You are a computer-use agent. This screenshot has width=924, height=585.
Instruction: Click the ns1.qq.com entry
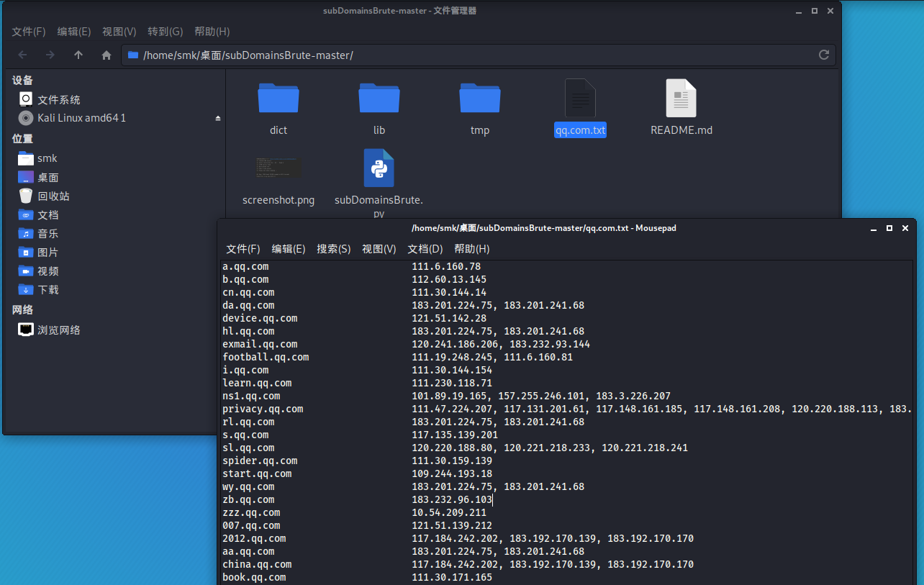[x=251, y=396]
